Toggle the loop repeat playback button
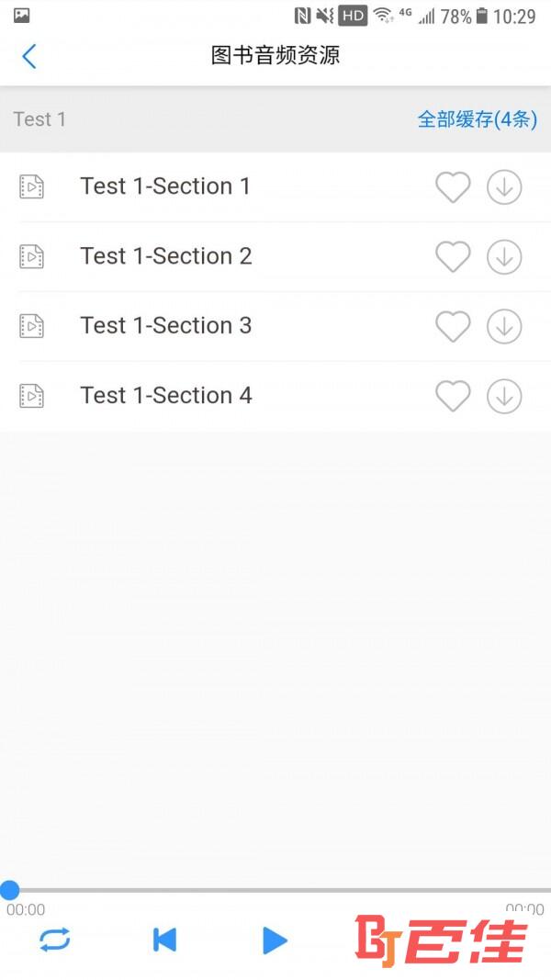 click(x=55, y=940)
